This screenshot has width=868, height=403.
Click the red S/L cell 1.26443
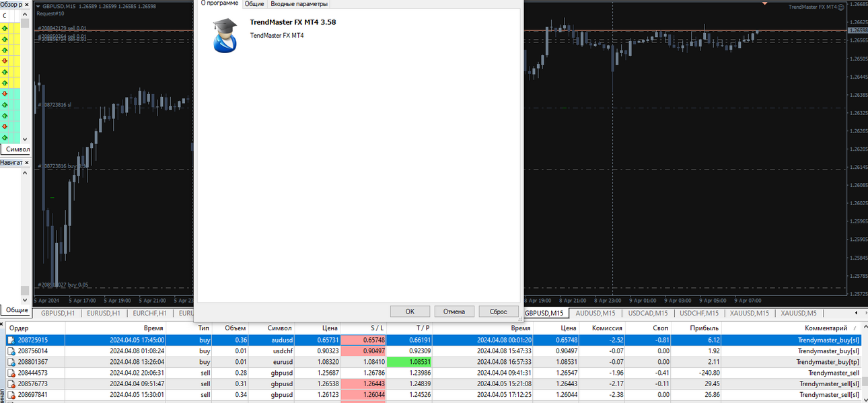tap(364, 383)
